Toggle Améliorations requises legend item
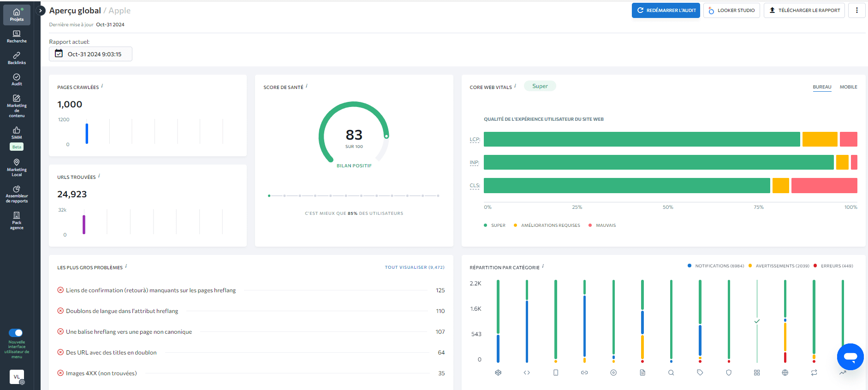This screenshot has width=868, height=390. (547, 225)
